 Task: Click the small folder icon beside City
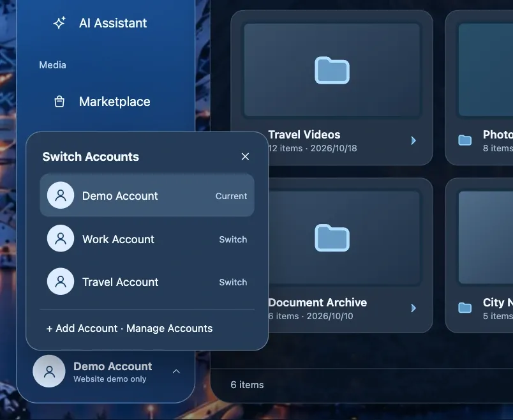(x=465, y=308)
